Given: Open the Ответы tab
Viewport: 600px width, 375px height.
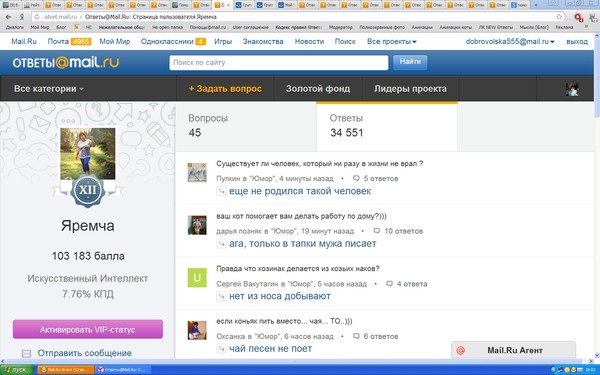Looking at the screenshot, I should tap(386, 127).
